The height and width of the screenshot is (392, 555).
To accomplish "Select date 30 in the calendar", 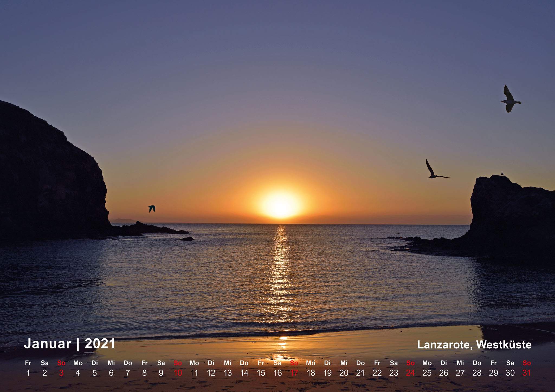I will [x=510, y=373].
